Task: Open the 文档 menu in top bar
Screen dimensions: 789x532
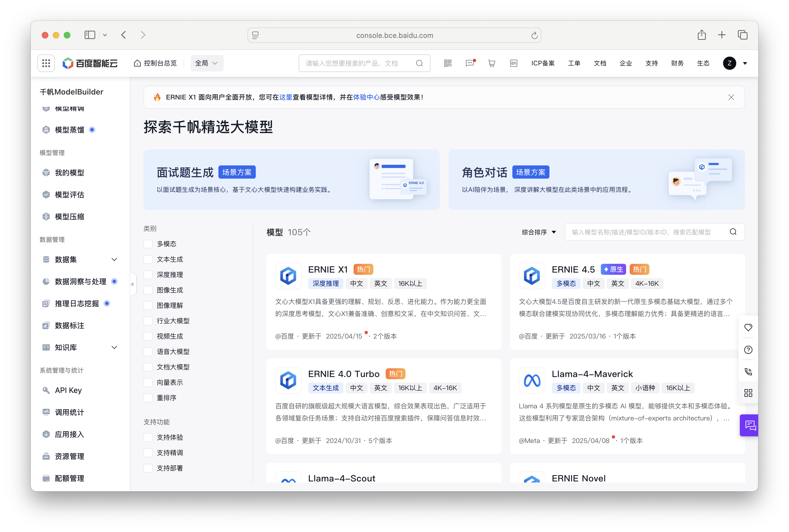Action: click(x=600, y=63)
